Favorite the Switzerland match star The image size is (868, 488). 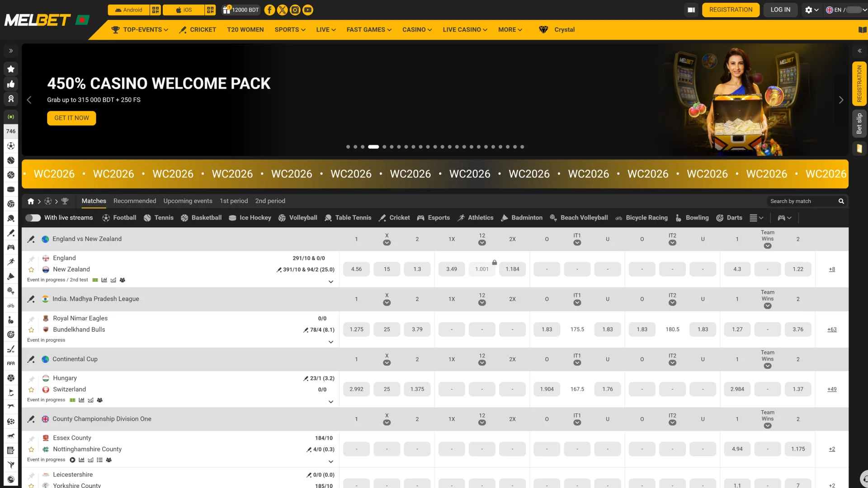pyautogui.click(x=31, y=390)
